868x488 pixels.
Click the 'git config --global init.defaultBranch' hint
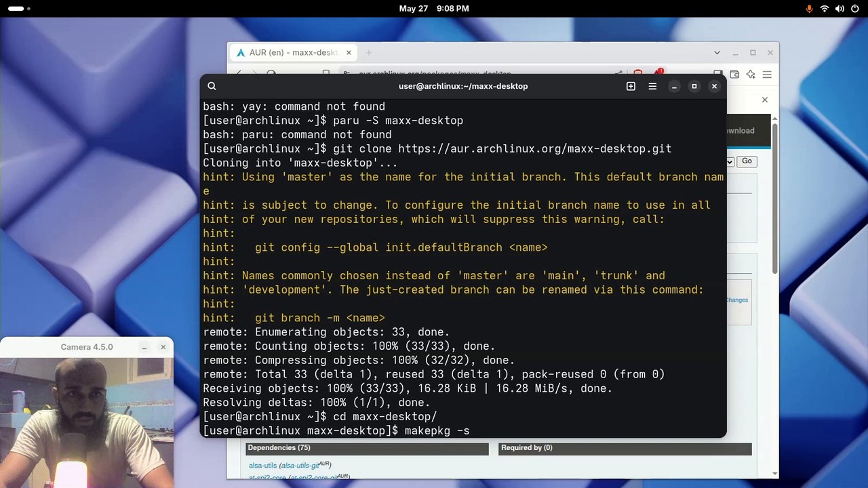375,247
